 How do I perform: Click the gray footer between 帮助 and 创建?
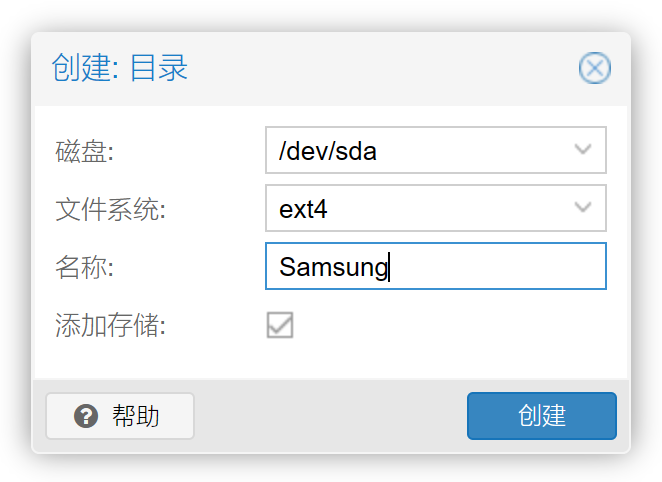point(331,416)
